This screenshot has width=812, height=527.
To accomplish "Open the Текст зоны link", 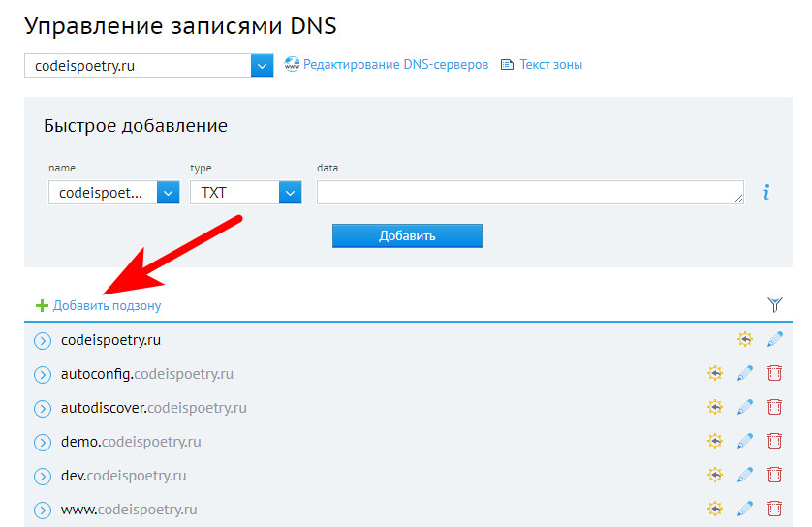I will pyautogui.click(x=551, y=65).
